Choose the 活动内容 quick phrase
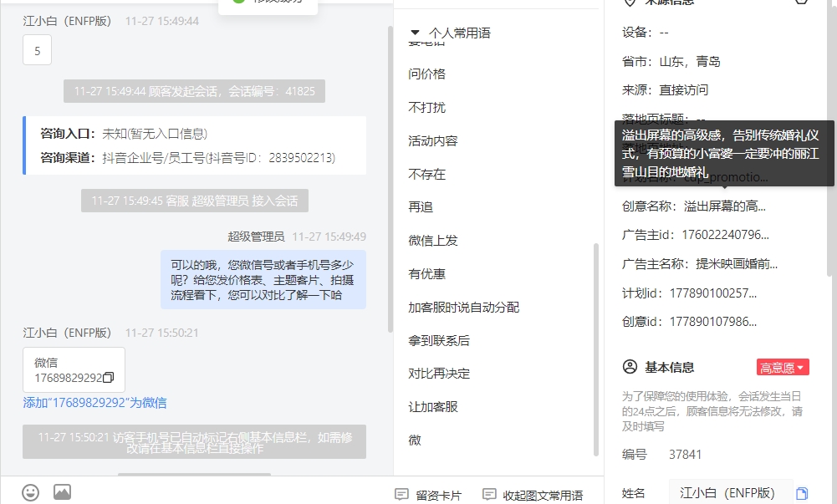This screenshot has width=837, height=504. (433, 140)
